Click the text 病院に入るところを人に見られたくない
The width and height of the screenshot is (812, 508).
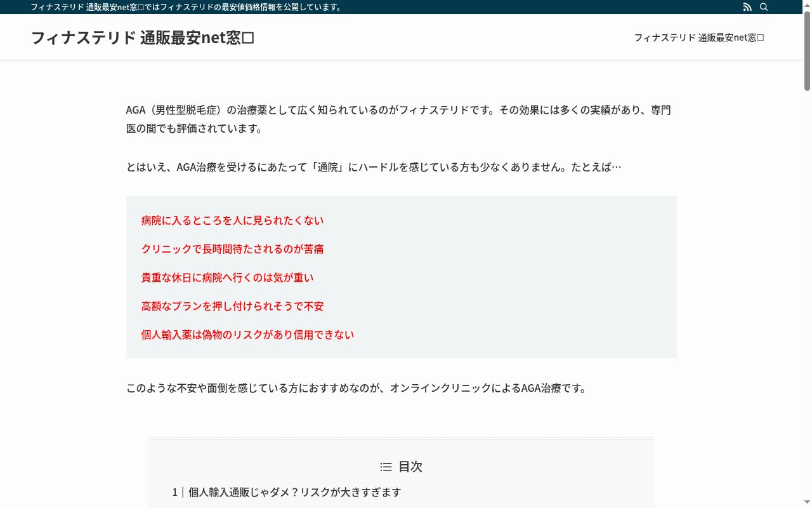232,220
